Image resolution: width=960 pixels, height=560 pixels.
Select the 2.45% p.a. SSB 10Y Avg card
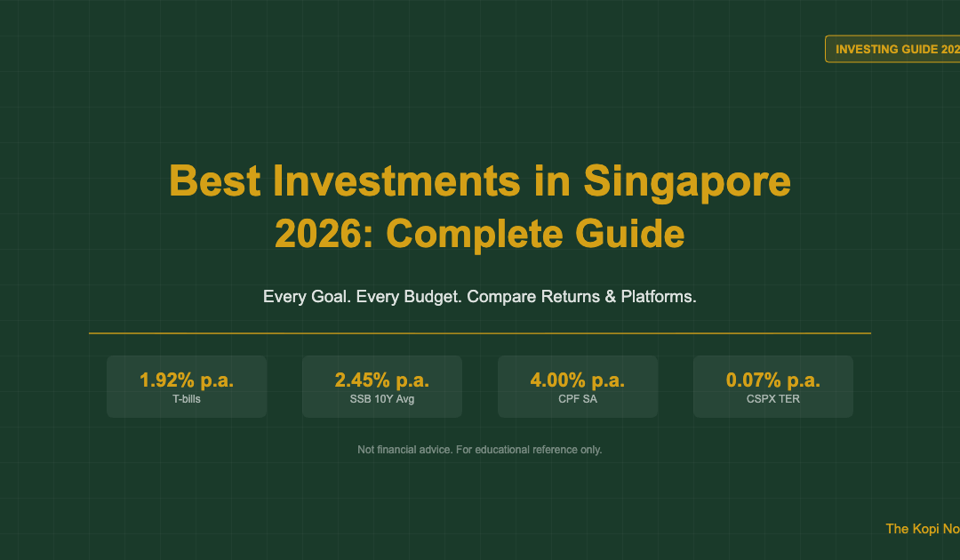click(382, 387)
